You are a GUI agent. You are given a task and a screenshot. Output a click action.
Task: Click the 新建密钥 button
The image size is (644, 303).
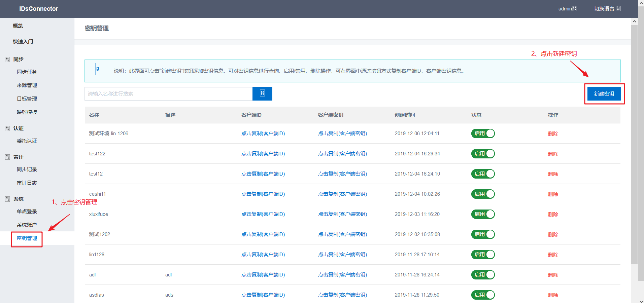(x=604, y=94)
